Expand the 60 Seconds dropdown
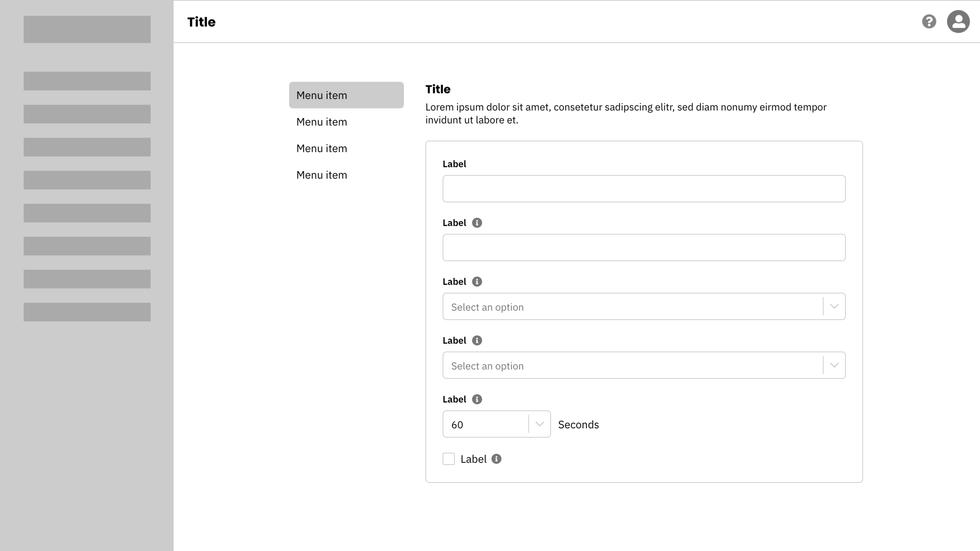 (x=496, y=424)
